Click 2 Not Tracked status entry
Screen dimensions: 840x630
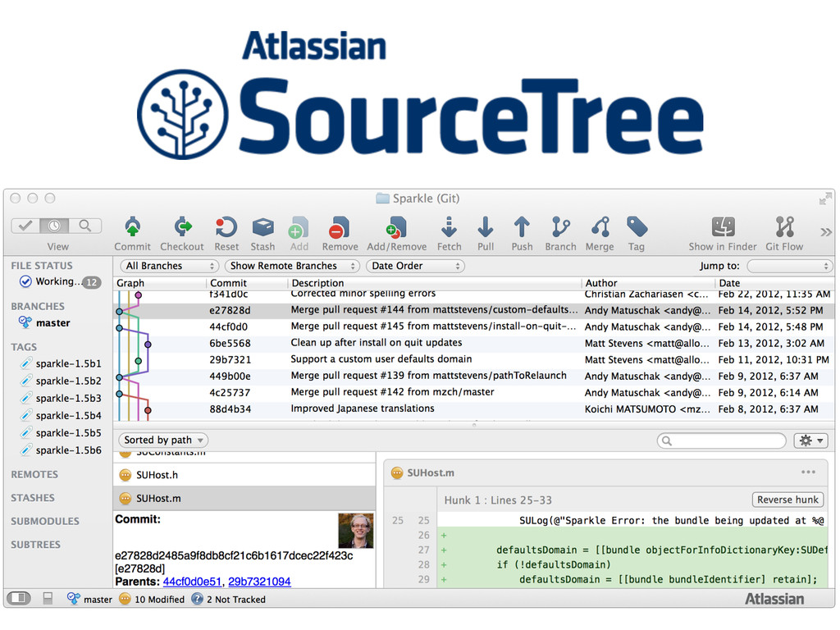[229, 599]
